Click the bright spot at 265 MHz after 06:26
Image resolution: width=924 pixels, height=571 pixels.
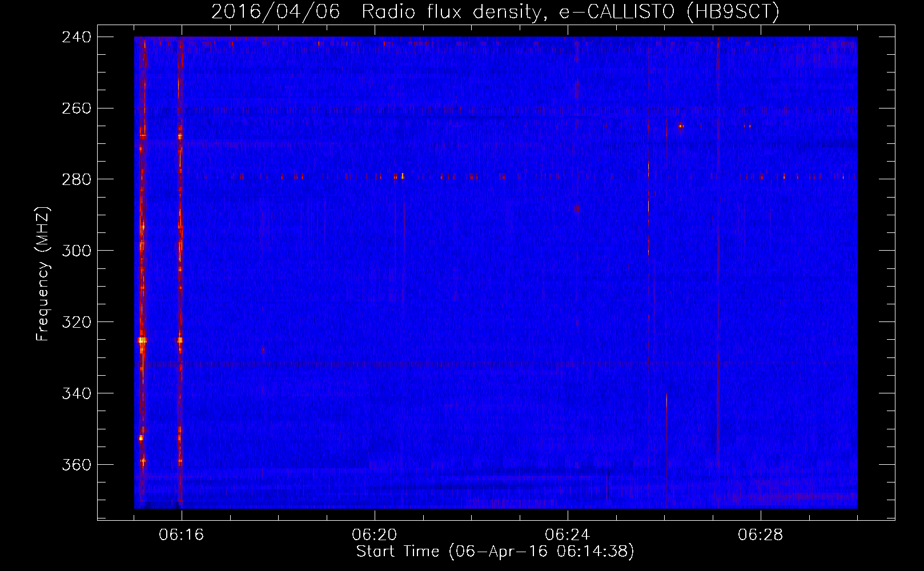(681, 126)
